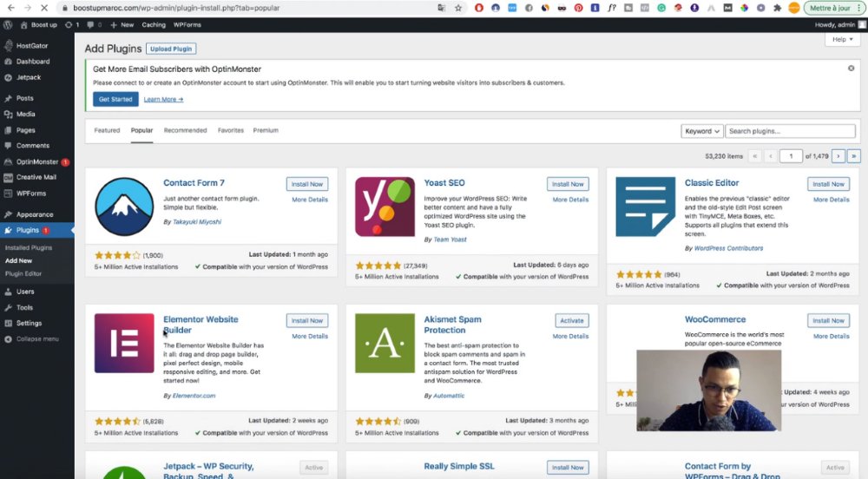Image resolution: width=868 pixels, height=479 pixels.
Task: View More Details for Yoast SEO
Action: pyautogui.click(x=571, y=200)
